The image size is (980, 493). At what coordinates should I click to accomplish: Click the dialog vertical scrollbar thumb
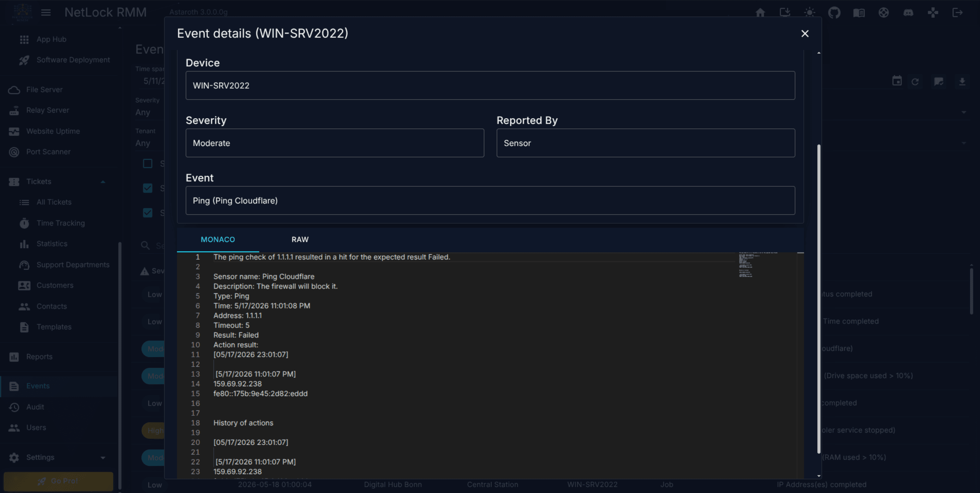819,299
